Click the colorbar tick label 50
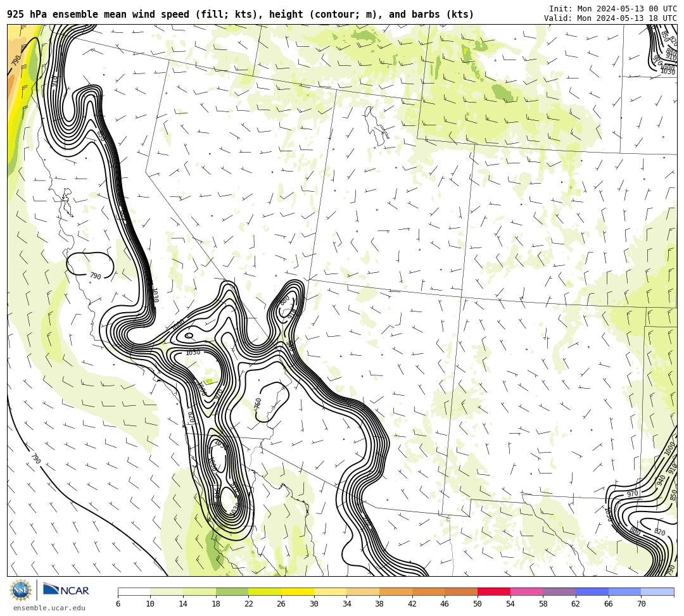Screen dimensions: 684x616 point(478,604)
